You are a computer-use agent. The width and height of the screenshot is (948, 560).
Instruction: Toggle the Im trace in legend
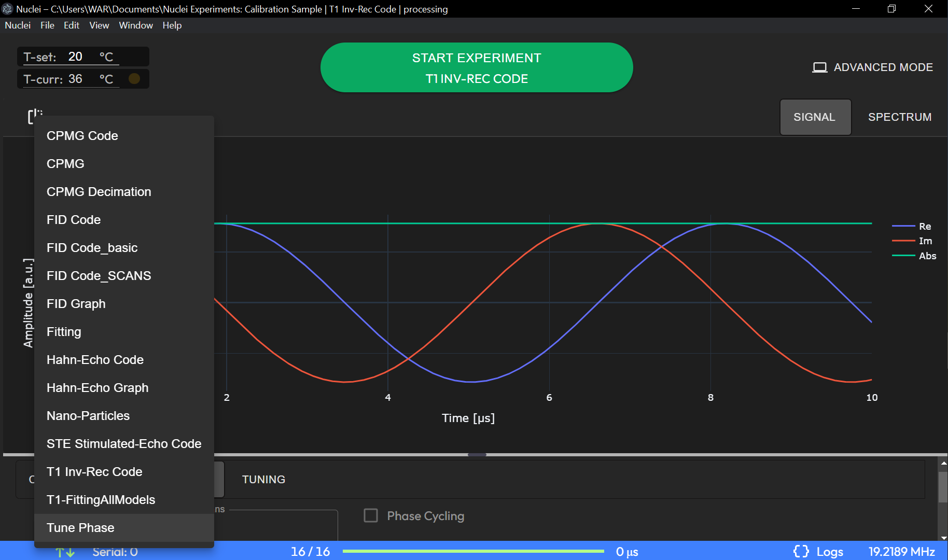tap(912, 241)
